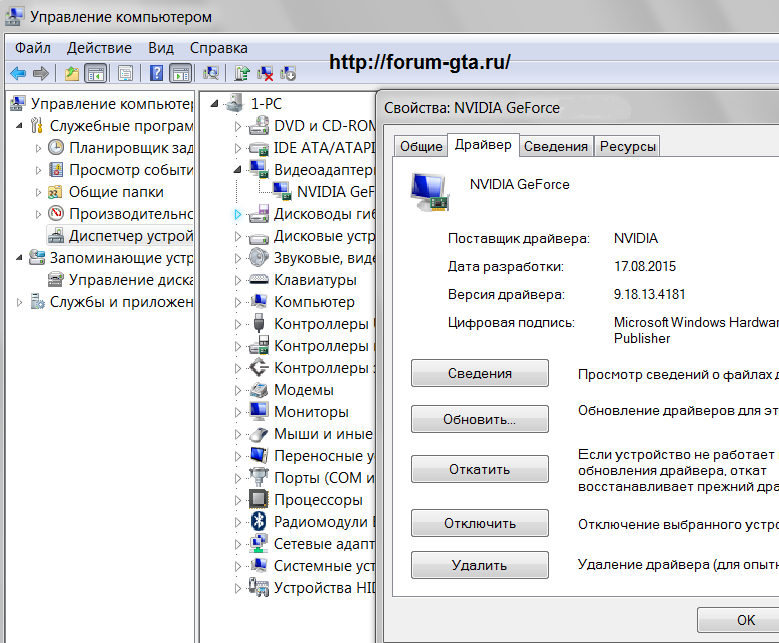The image size is (779, 643).
Task: Click Scan for hardware changes toolbar icon
Action: pos(211,73)
